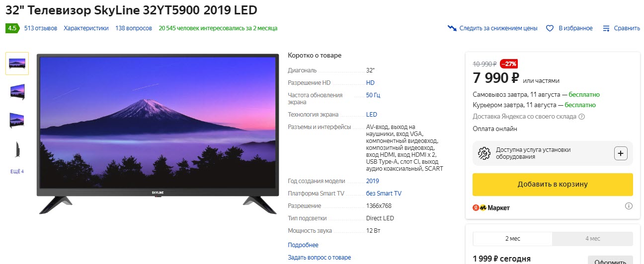Viewport: 644px width, 264px height.
Task: Click the 7 990 ₽ price
Action: point(496,78)
